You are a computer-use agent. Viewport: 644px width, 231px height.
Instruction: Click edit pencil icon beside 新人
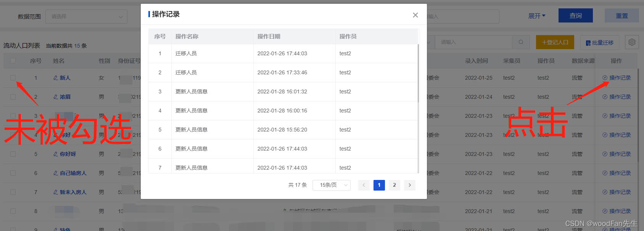pyautogui.click(x=56, y=78)
